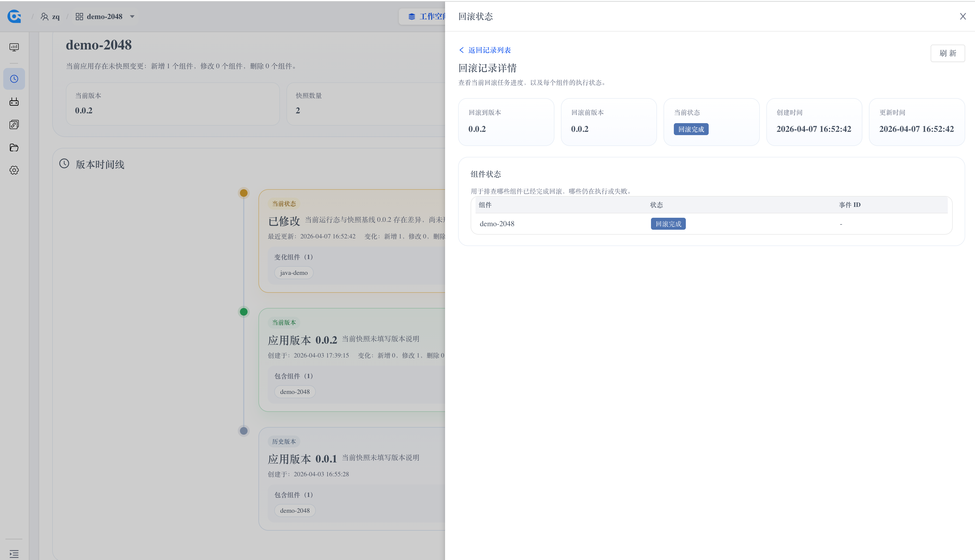Close the rollback status drawer

(x=963, y=16)
